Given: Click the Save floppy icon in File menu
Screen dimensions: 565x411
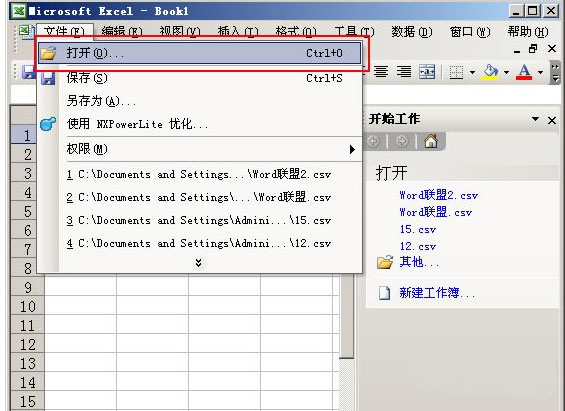Looking at the screenshot, I should pyautogui.click(x=48, y=78).
